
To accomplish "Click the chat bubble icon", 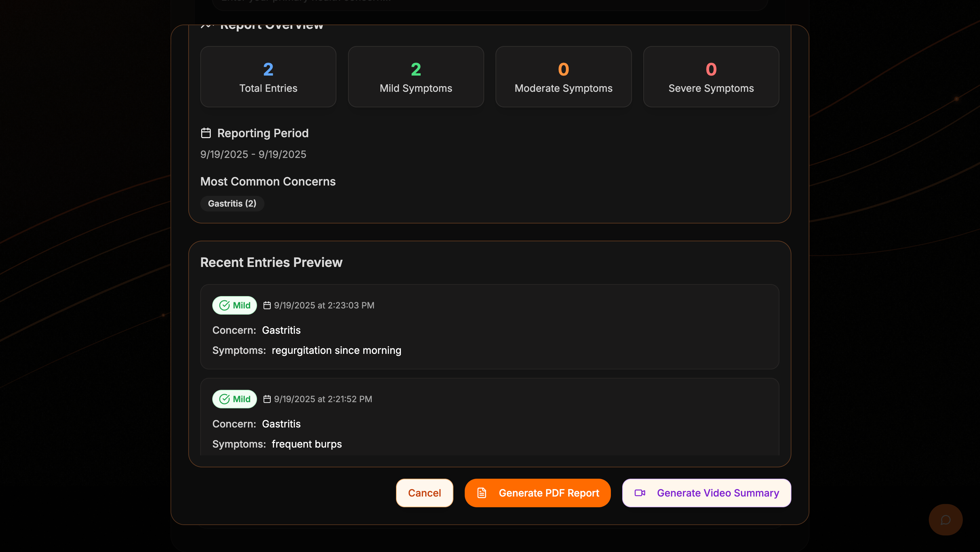I will (945, 520).
